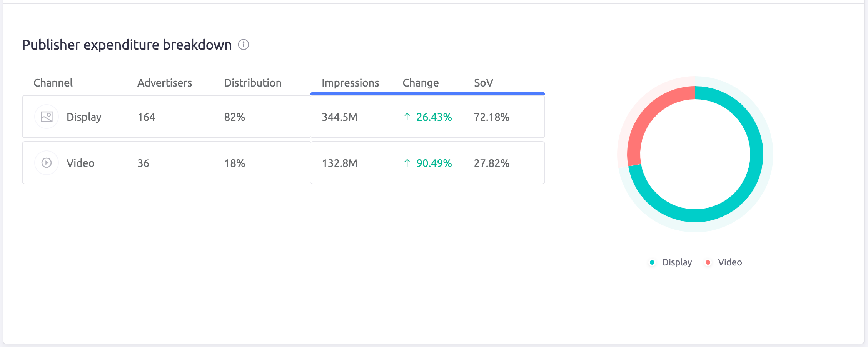Toggle the Display legend item in chart
Image resolution: width=868 pixels, height=347 pixels.
point(671,262)
